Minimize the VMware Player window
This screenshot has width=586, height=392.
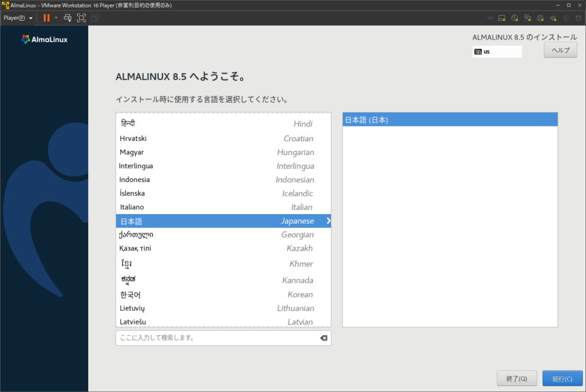tap(557, 5)
